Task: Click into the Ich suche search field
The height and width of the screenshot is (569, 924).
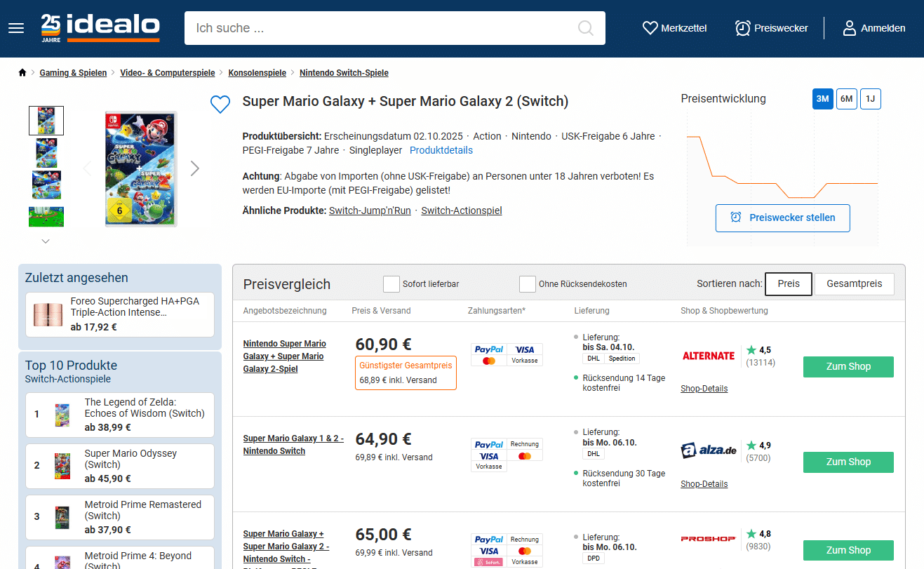Action: coord(379,28)
